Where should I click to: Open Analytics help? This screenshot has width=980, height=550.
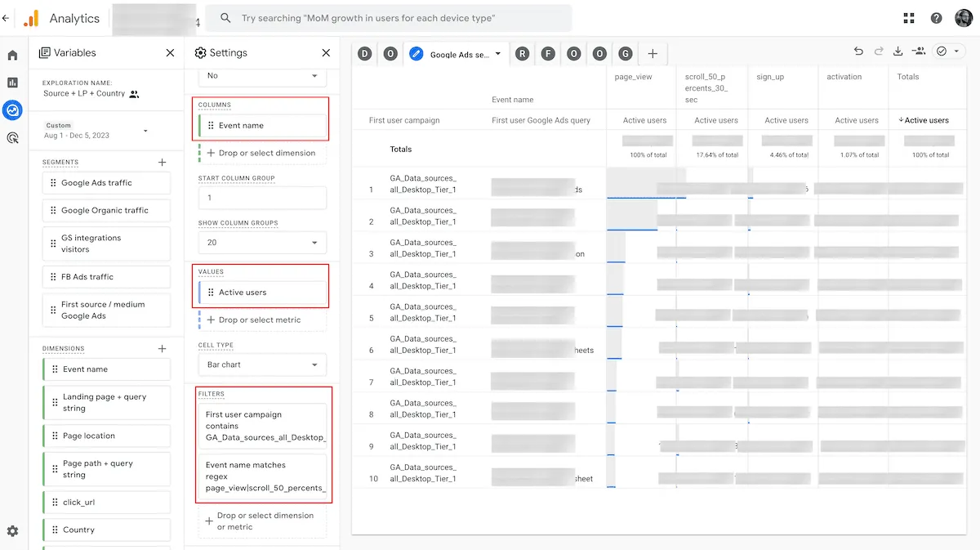click(936, 17)
